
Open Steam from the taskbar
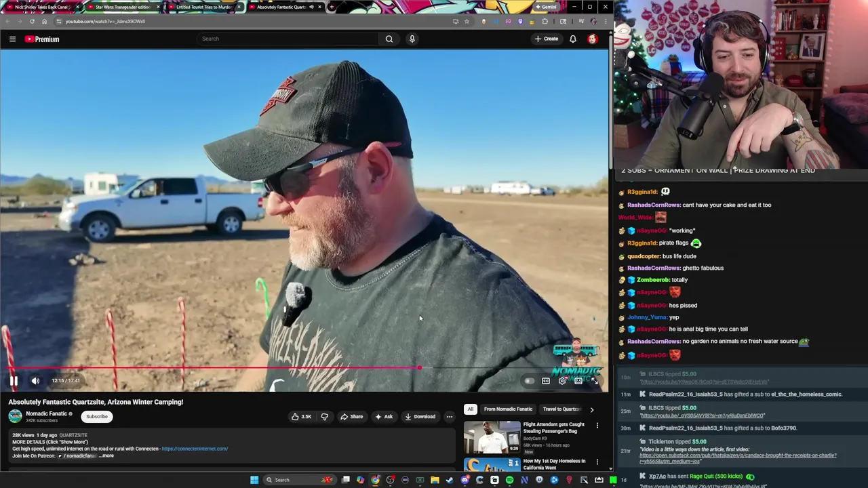tap(449, 480)
